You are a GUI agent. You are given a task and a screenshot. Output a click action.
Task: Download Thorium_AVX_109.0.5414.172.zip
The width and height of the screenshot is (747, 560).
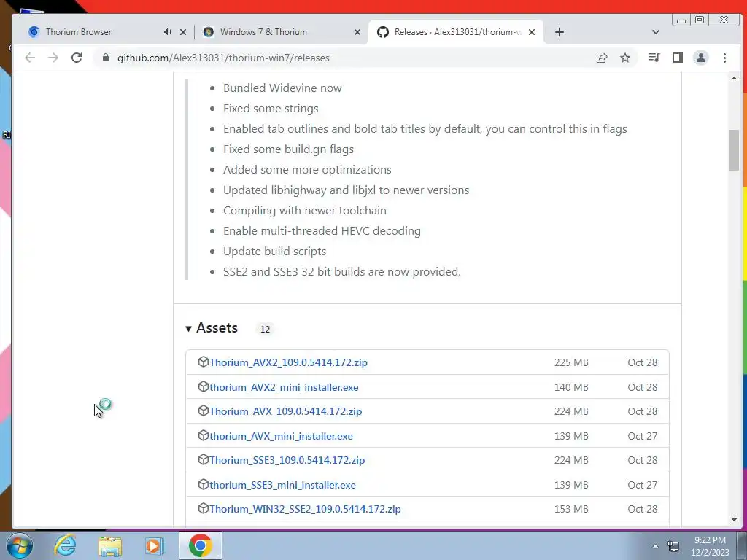[x=286, y=411]
